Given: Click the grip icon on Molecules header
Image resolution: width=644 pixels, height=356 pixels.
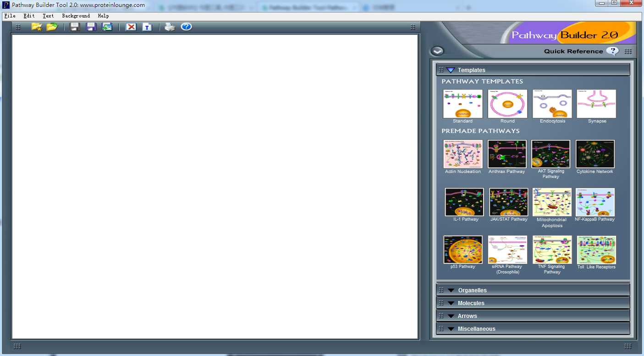Looking at the screenshot, I should click(441, 303).
